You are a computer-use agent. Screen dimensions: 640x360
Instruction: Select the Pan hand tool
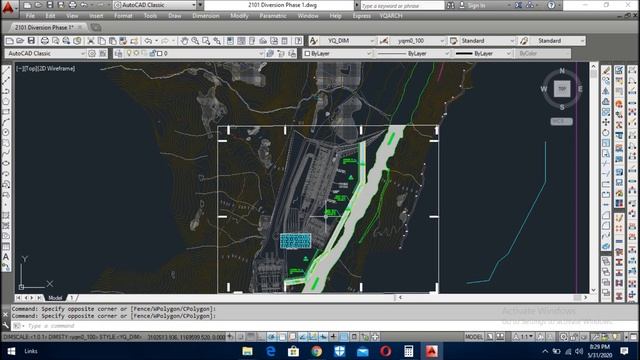(184, 41)
